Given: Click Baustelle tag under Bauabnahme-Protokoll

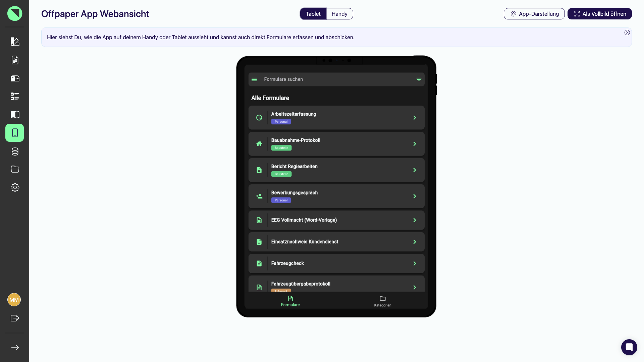Looking at the screenshot, I should [x=281, y=148].
